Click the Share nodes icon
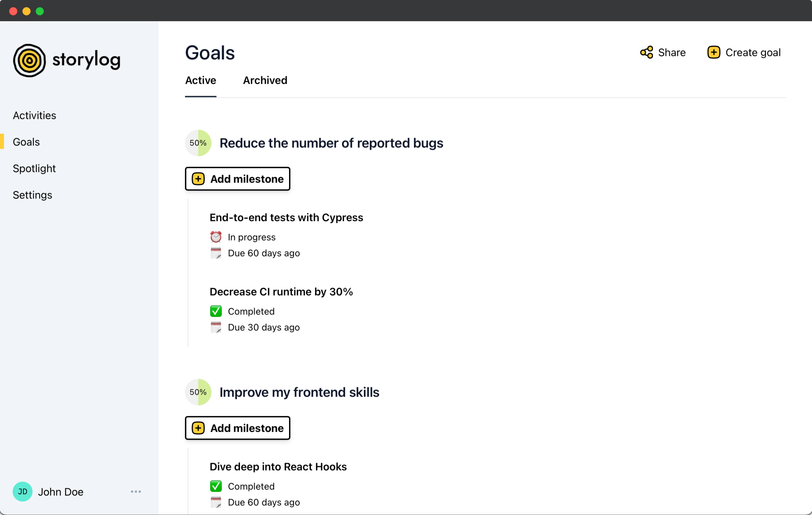Viewport: 812px width, 515px height. [x=646, y=53]
